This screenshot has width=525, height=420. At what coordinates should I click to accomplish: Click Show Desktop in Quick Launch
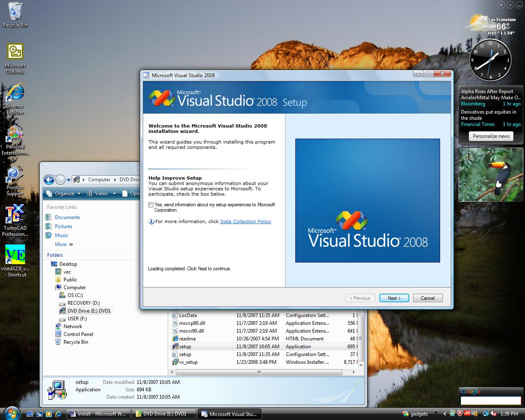tap(30, 414)
